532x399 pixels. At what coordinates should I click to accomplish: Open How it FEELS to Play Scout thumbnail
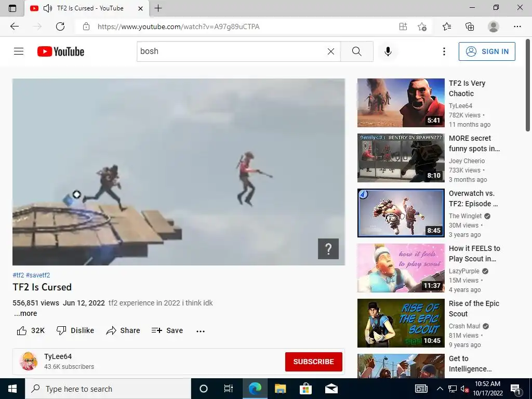point(401,268)
